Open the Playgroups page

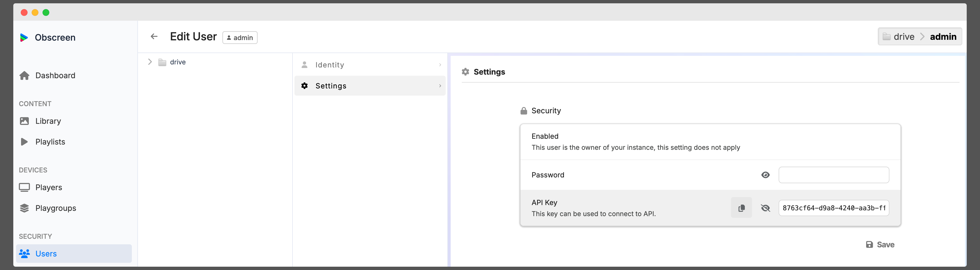56,208
